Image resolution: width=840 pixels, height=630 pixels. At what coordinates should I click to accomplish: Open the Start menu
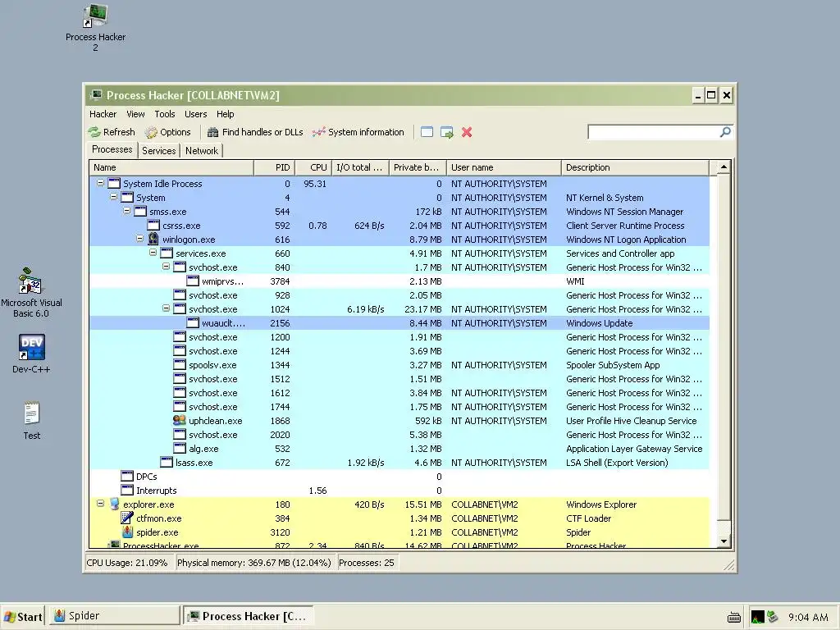pos(22,616)
